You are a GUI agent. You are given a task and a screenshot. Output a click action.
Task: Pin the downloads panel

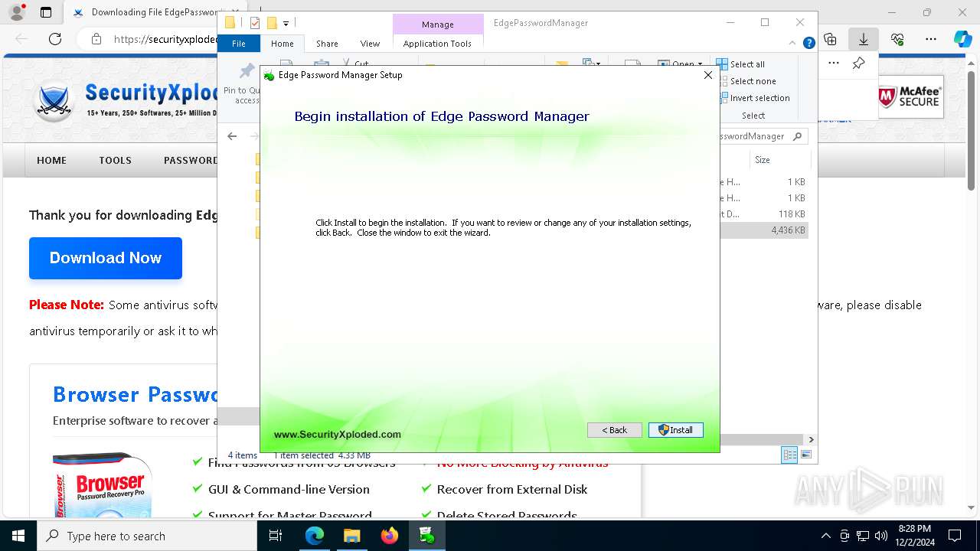[x=858, y=64]
